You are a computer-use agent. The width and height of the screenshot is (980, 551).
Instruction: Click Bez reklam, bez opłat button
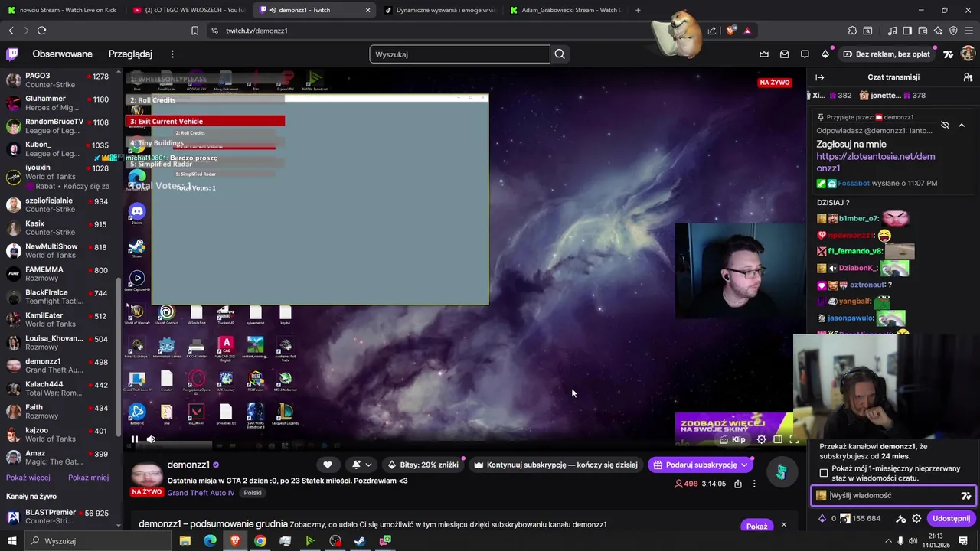[887, 54]
